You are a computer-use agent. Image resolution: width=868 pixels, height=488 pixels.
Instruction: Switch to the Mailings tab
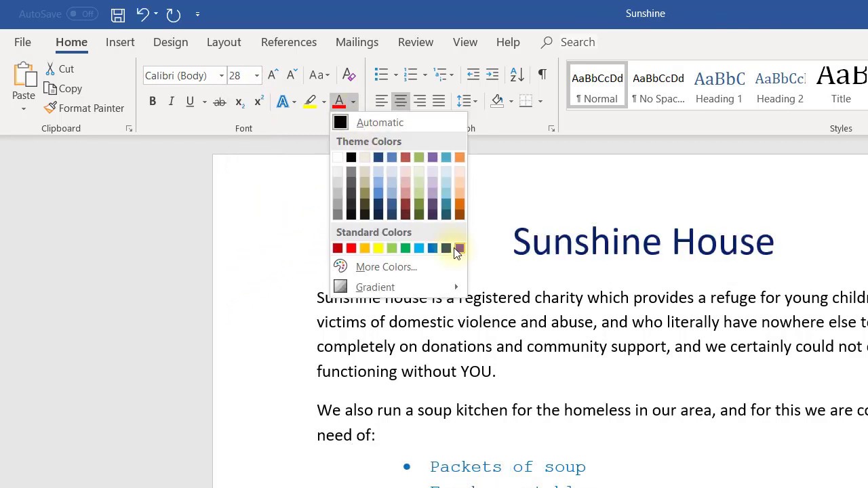pos(357,42)
